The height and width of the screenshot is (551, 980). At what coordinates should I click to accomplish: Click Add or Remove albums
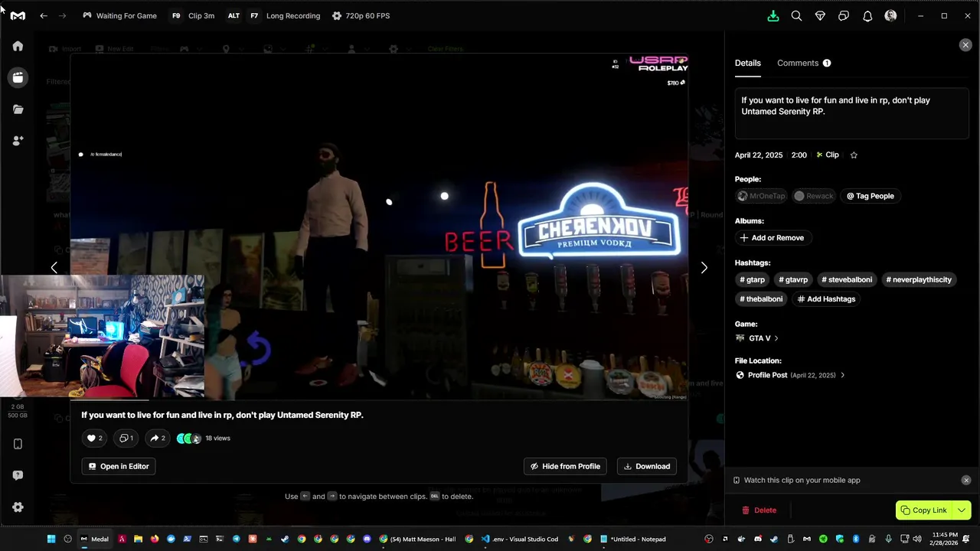(x=772, y=238)
